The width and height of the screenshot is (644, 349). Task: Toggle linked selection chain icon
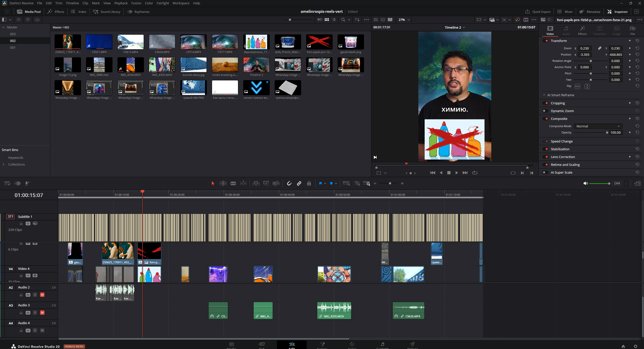pyautogui.click(x=299, y=183)
